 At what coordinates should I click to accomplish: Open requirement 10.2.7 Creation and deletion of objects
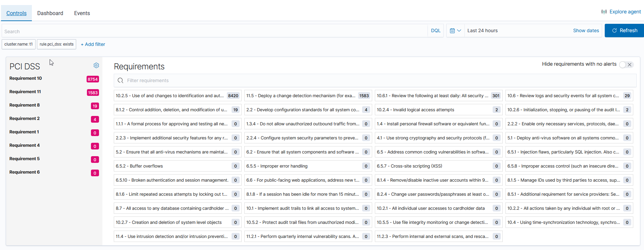pos(178,222)
